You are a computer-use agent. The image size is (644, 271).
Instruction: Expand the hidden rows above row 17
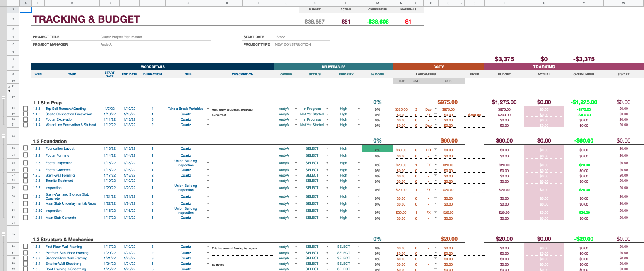(x=9, y=87)
